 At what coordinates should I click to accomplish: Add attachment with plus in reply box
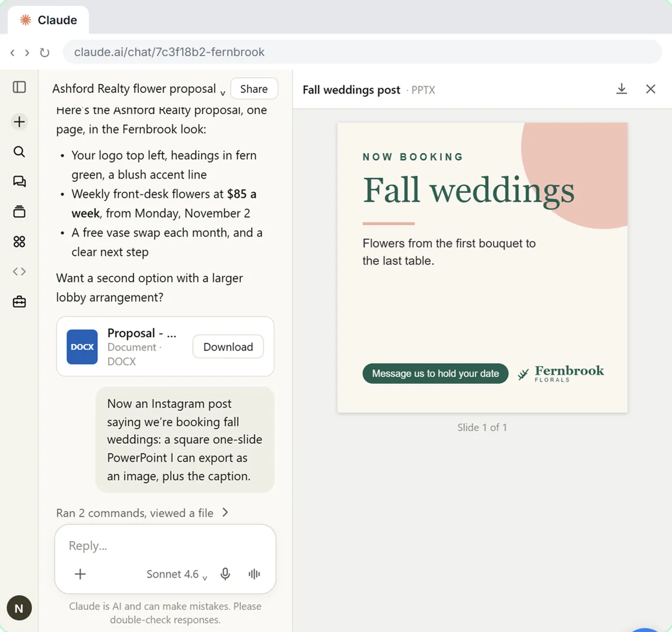point(80,574)
